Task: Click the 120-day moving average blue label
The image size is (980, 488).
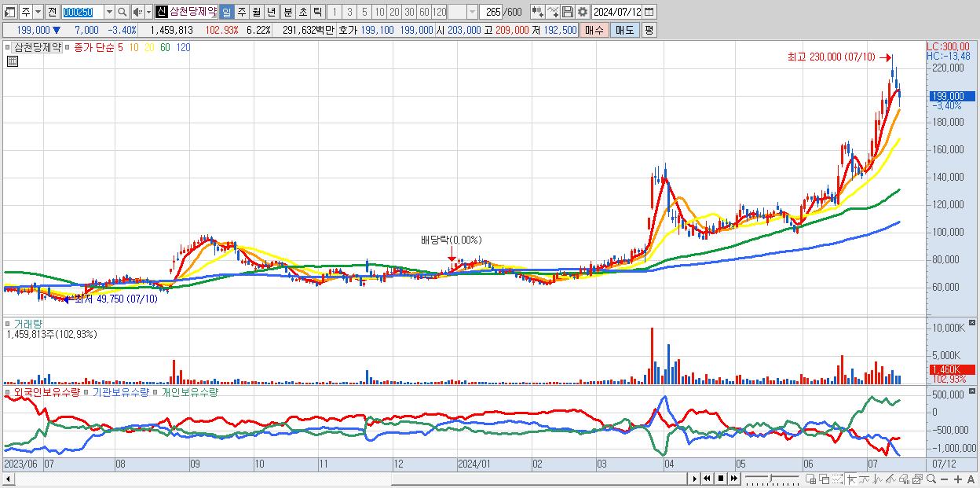Action: point(183,47)
